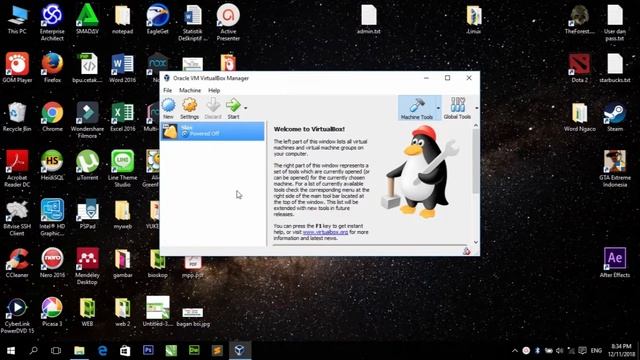Select the Steam desktop icon
The image size is (640, 360).
tap(615, 117)
